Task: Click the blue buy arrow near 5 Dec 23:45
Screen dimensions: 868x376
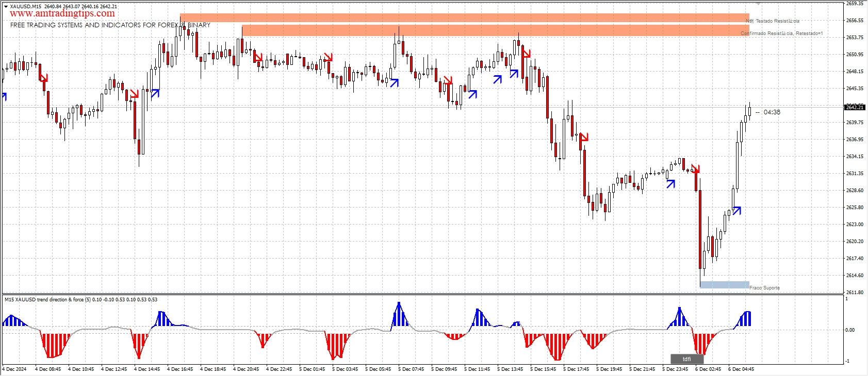Action: (x=670, y=183)
